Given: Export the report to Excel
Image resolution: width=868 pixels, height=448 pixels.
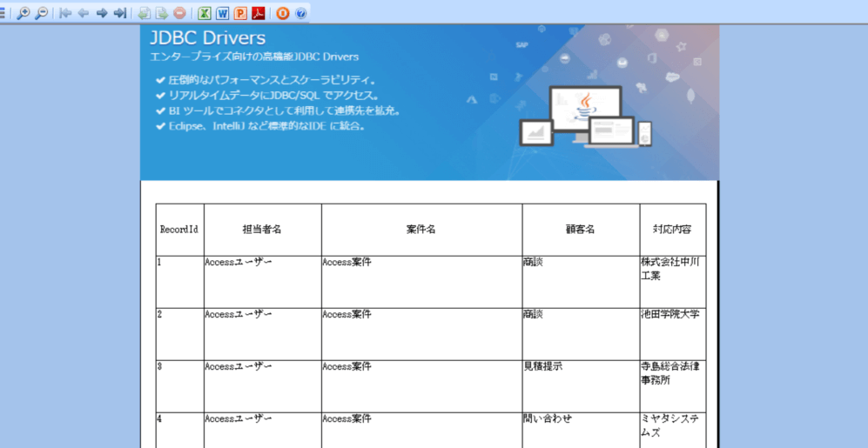Looking at the screenshot, I should 205,13.
